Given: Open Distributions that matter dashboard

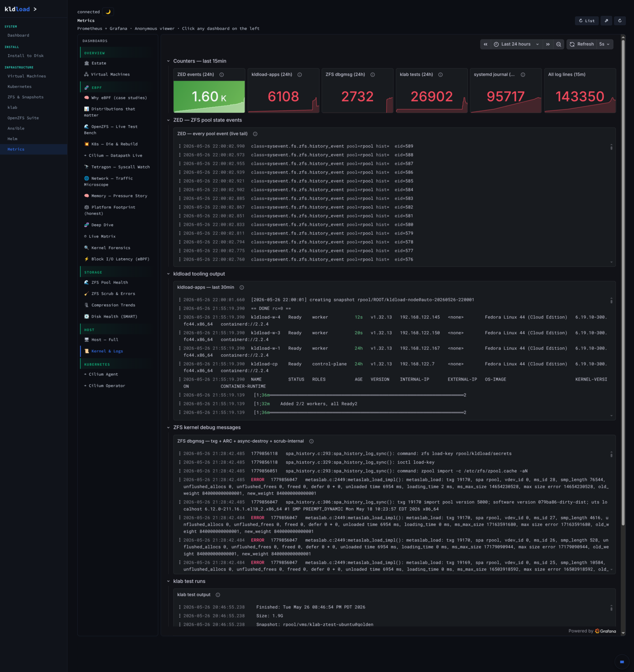Looking at the screenshot, I should pyautogui.click(x=117, y=112).
